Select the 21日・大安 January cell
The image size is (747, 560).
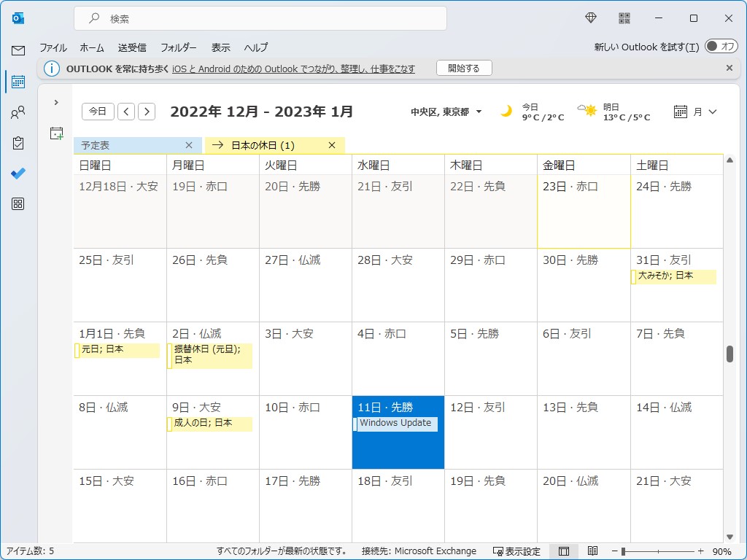(676, 506)
